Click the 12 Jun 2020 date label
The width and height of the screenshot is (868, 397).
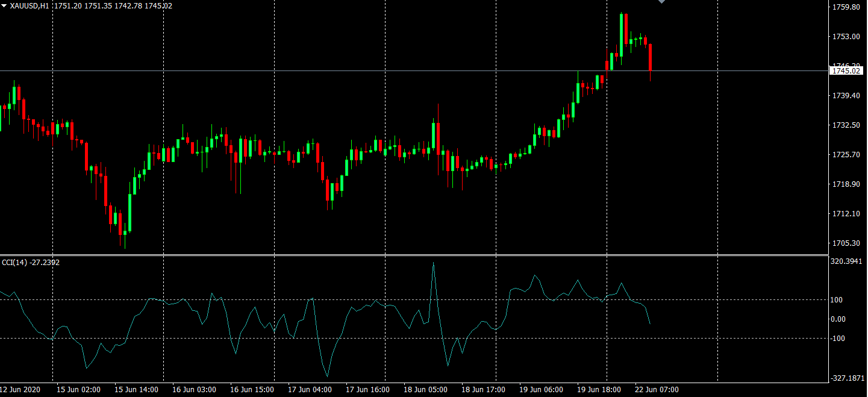[x=20, y=390]
